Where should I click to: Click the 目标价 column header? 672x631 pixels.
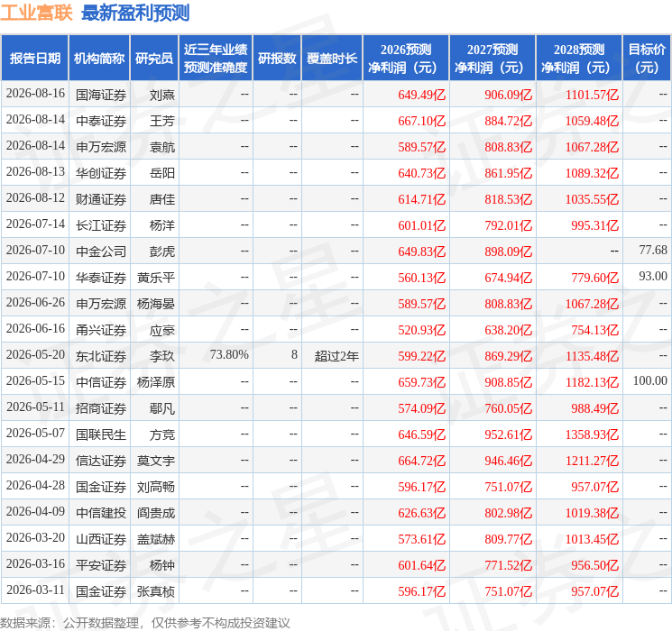[x=646, y=59]
